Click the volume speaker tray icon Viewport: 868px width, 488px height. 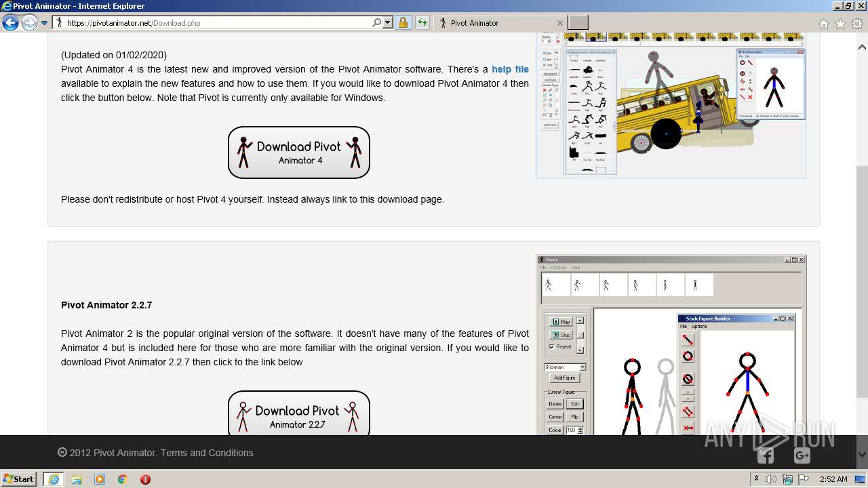(x=772, y=479)
